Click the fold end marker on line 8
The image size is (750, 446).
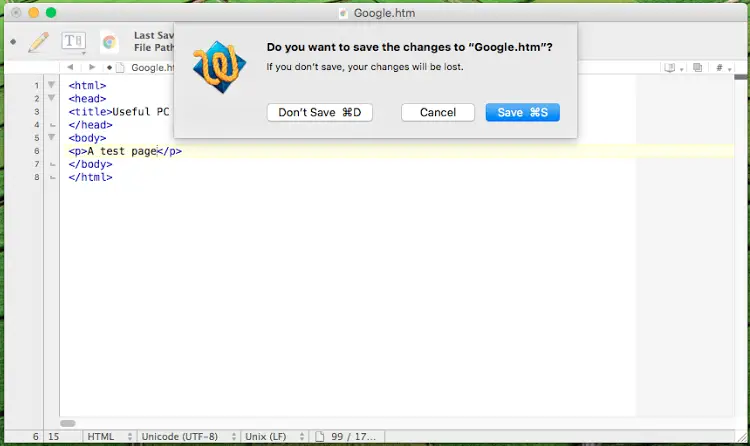coord(53,178)
